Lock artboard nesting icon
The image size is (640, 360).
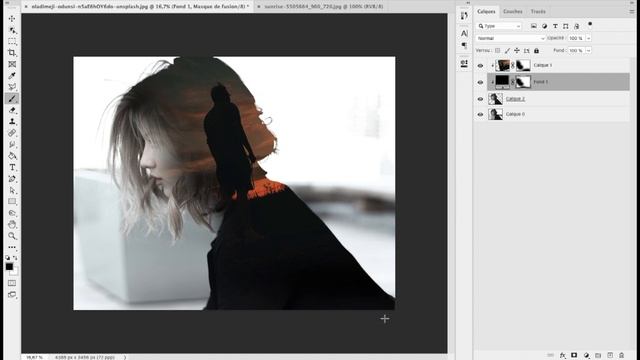[x=527, y=51]
